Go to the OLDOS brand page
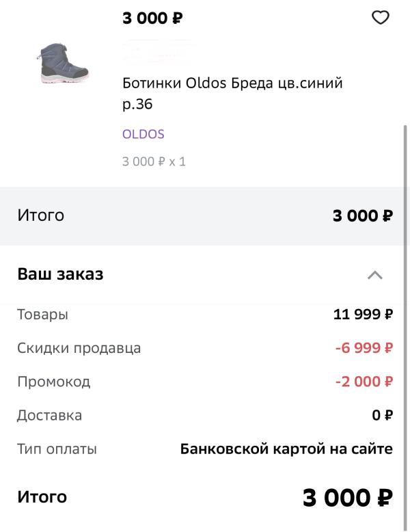 pyautogui.click(x=143, y=134)
